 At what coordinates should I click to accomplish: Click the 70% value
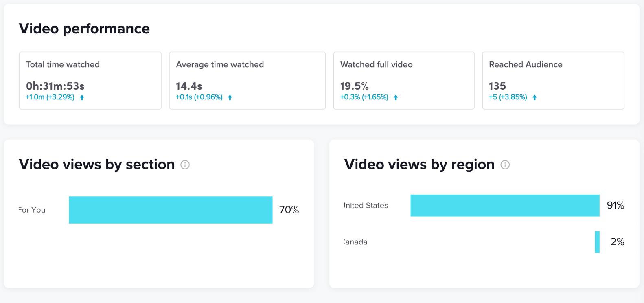point(289,210)
